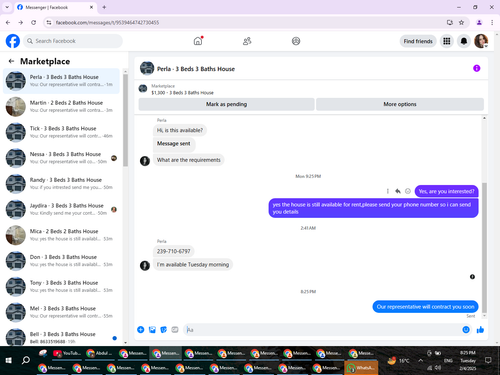Screen dimensions: 500x375
Task: Open the Friends icon in top navigation
Action: click(247, 41)
